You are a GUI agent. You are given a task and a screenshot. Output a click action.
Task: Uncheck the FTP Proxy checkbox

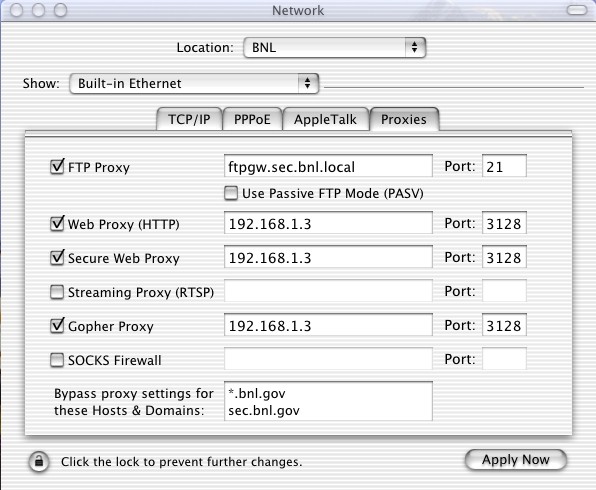pos(57,167)
